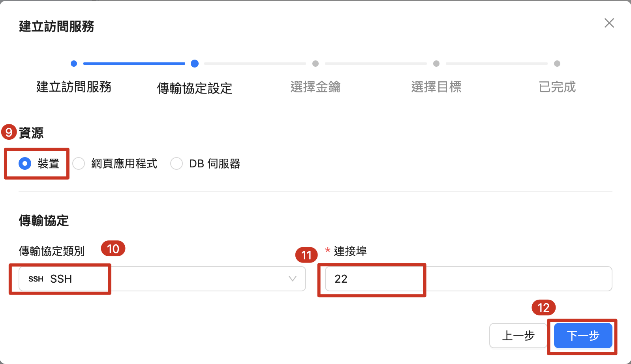Click the step dot above 選擇目標

point(436,64)
